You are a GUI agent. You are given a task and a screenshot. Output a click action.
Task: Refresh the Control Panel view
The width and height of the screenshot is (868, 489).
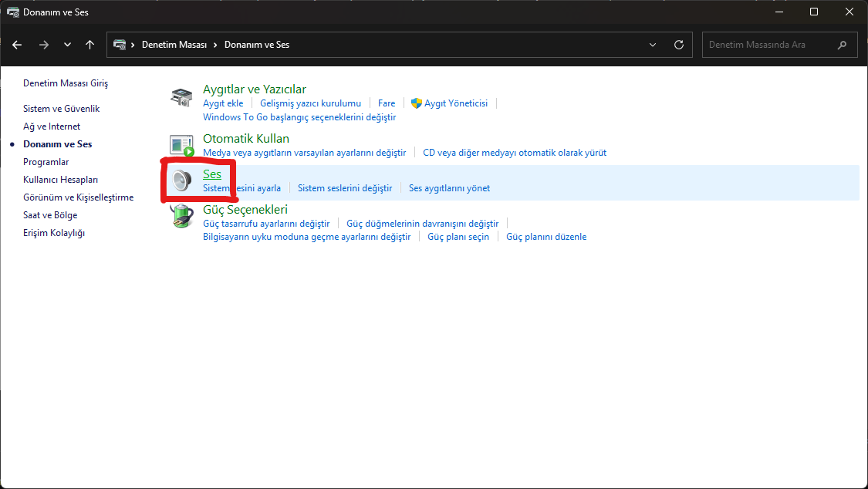coord(679,45)
